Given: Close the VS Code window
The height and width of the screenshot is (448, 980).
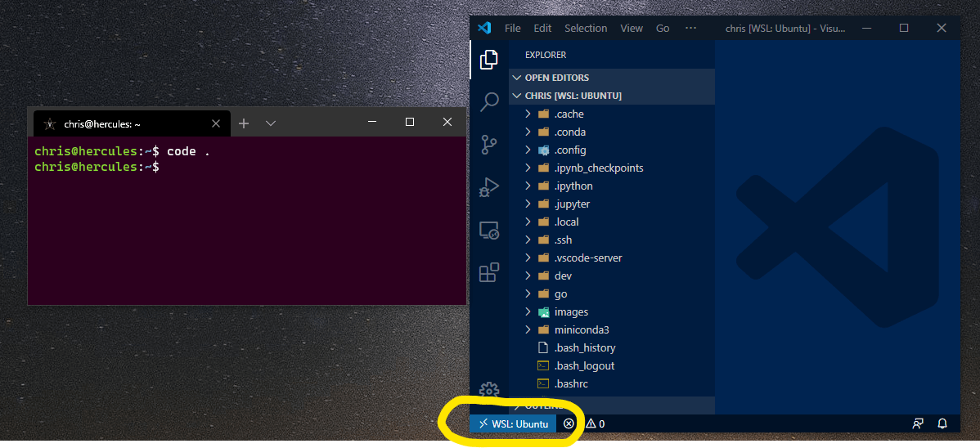Looking at the screenshot, I should [942, 28].
